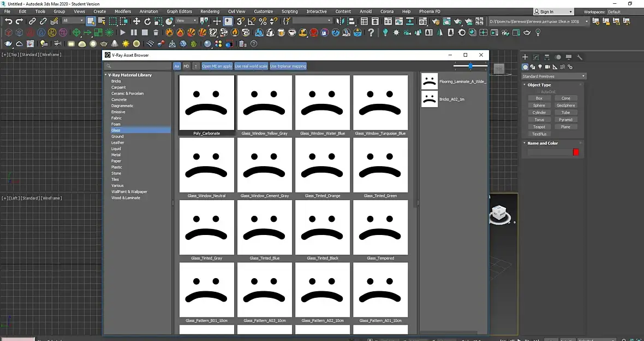Click the Asset Browser search field
644x341 pixels.
tap(138, 66)
